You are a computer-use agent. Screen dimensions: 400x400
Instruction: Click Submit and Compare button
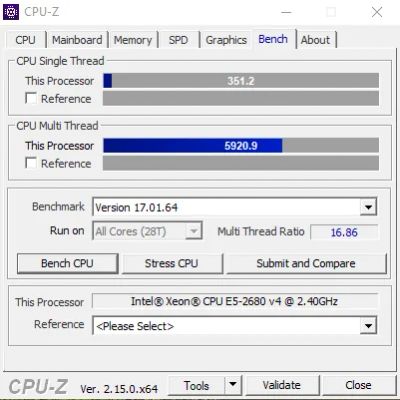point(306,263)
